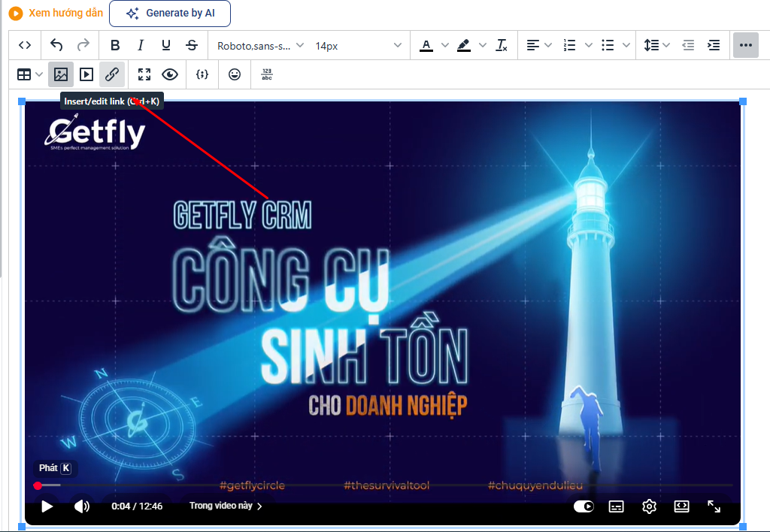Switch video to theater mode

click(x=681, y=506)
